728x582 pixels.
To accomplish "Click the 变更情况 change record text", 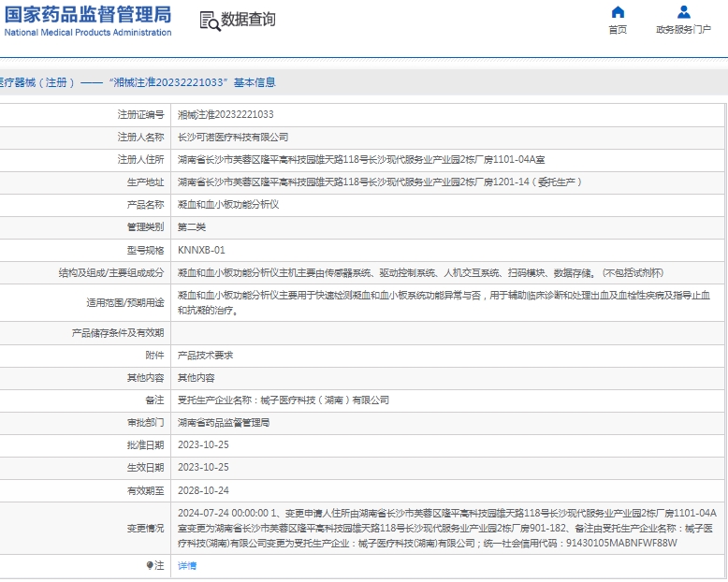I will [x=447, y=528].
